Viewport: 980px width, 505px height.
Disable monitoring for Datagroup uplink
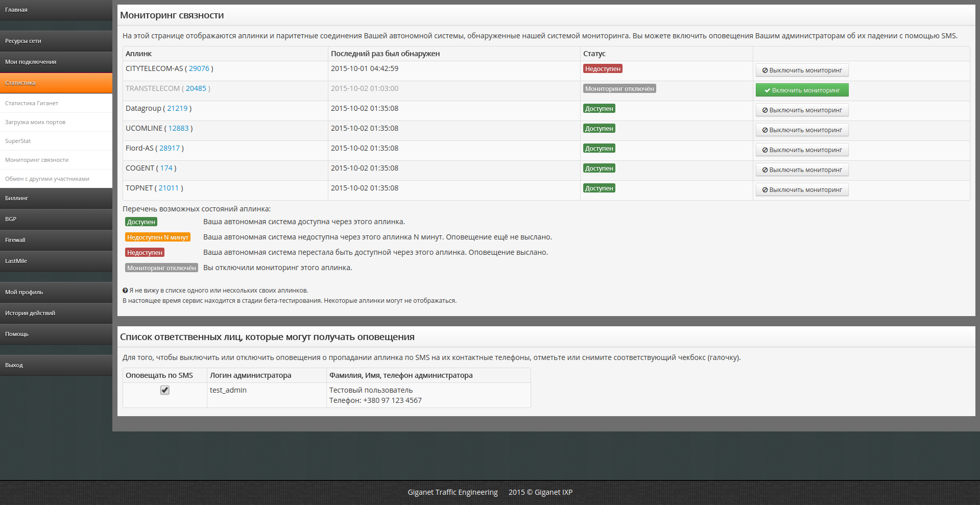click(x=802, y=110)
